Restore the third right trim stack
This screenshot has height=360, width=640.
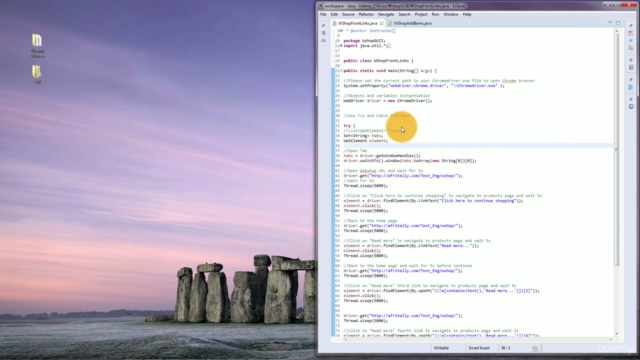pyautogui.click(x=631, y=79)
